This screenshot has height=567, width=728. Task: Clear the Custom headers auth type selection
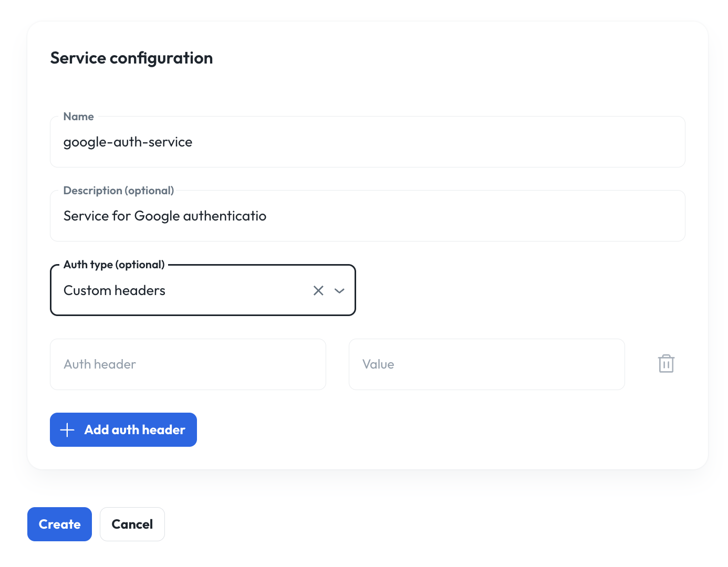[x=318, y=290]
